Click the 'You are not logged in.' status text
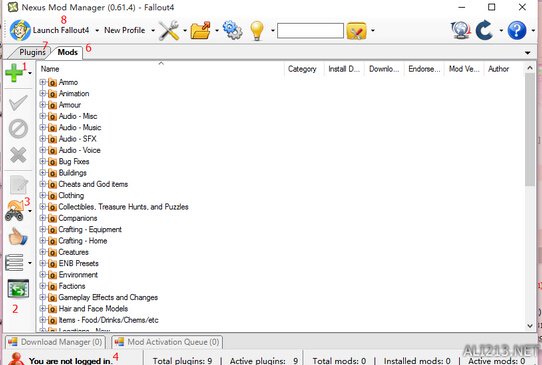 point(71,361)
